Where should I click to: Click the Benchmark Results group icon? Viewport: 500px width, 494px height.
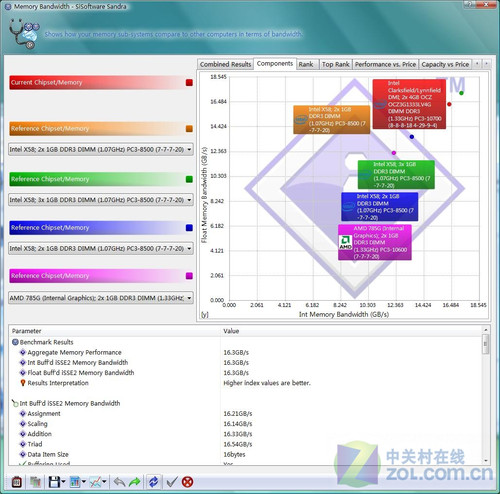(15, 342)
